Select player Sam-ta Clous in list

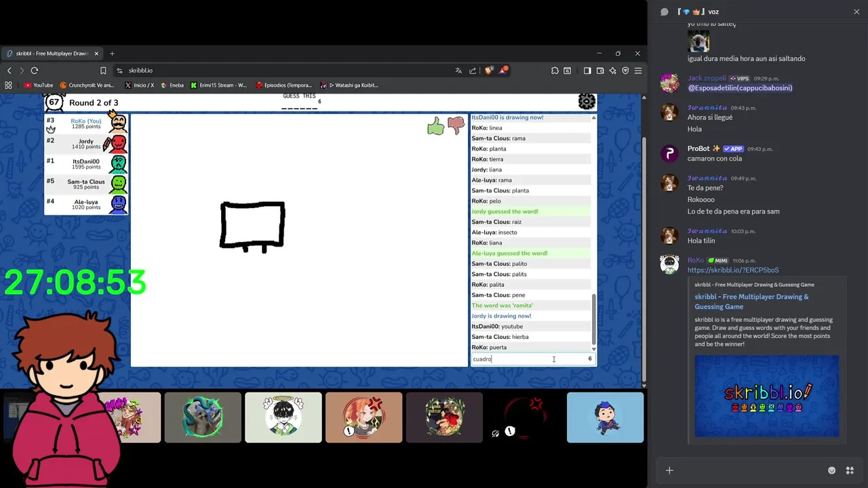pyautogui.click(x=87, y=184)
